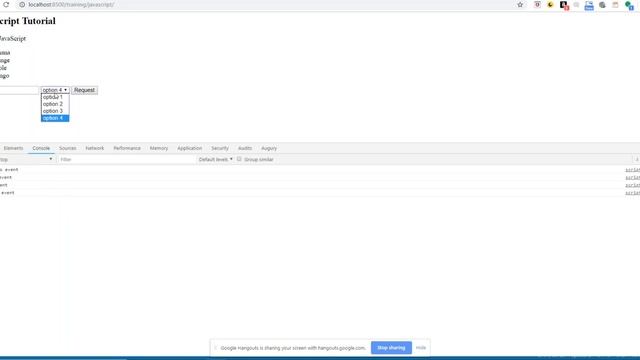
Task: Reload the page with the refresh icon
Action: coord(6,5)
